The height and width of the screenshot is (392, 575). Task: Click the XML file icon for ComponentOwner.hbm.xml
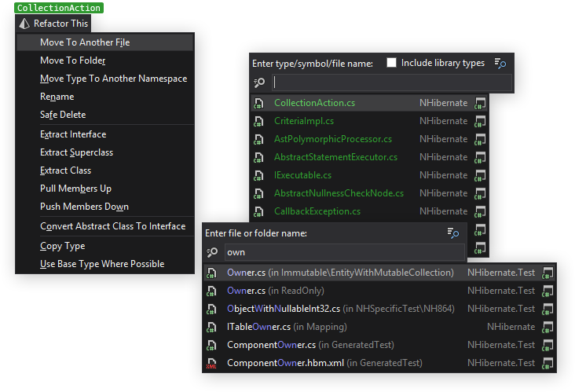click(x=211, y=363)
